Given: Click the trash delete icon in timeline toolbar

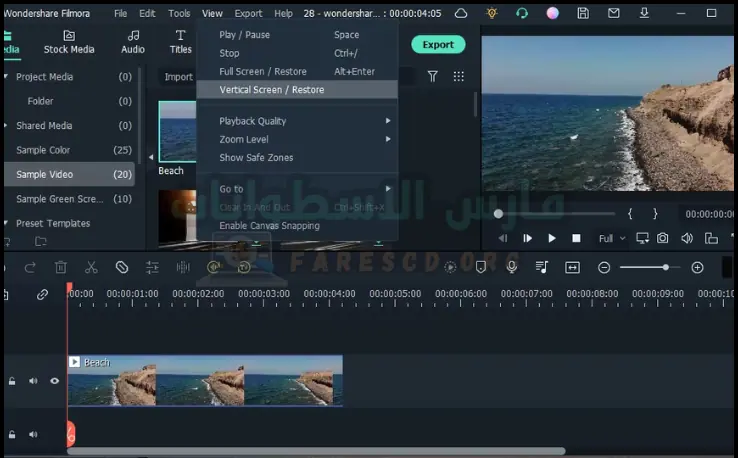Looking at the screenshot, I should [x=61, y=267].
